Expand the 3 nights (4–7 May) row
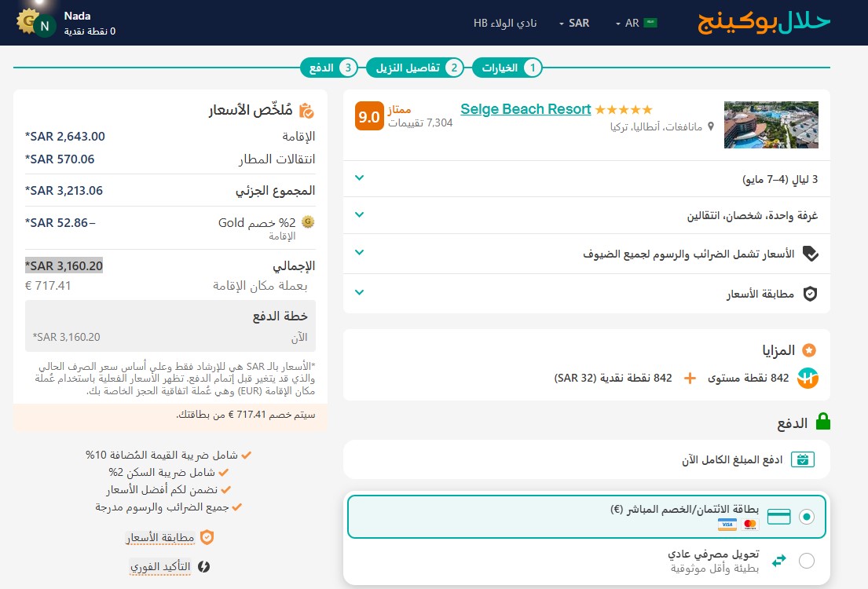The width and height of the screenshot is (868, 589). point(586,179)
